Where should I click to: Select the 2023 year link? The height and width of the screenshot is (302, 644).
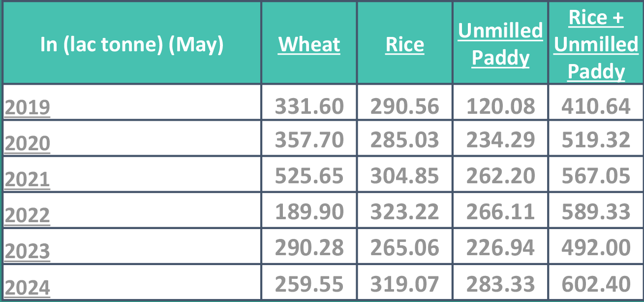point(27,251)
